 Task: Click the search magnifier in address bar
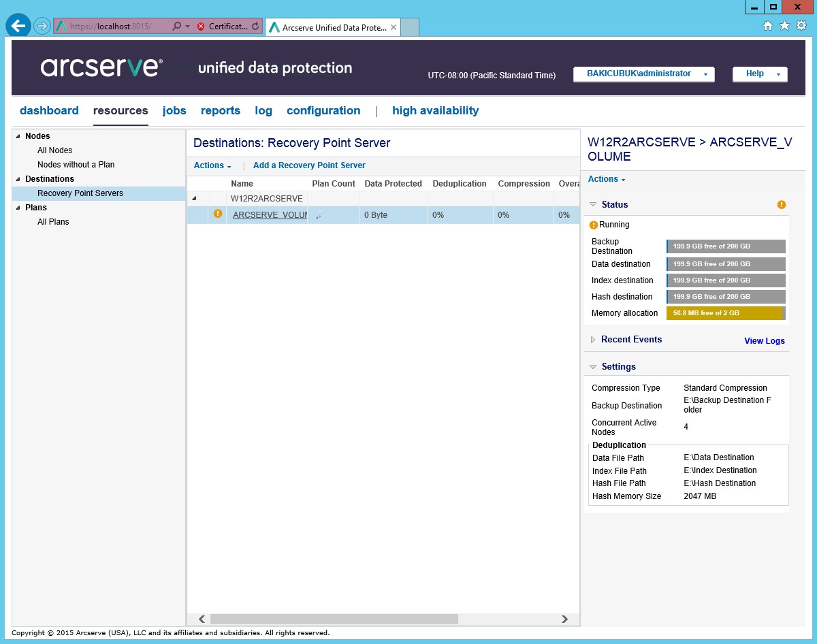click(177, 27)
